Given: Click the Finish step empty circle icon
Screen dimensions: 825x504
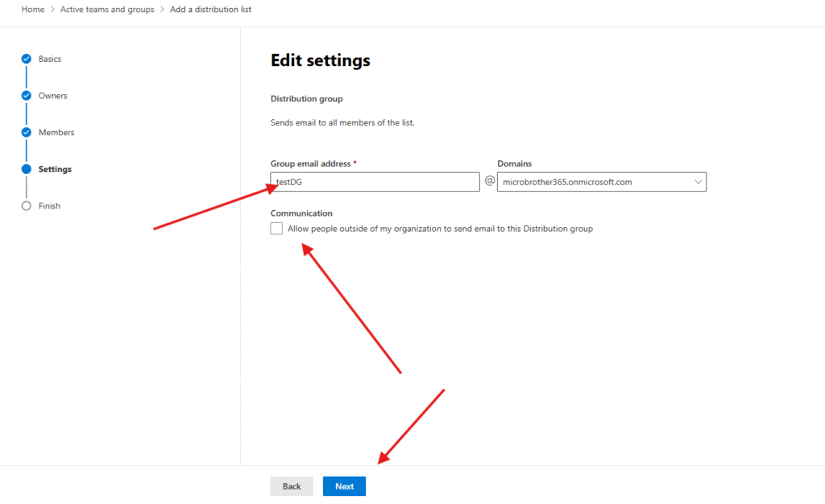Looking at the screenshot, I should (x=27, y=206).
